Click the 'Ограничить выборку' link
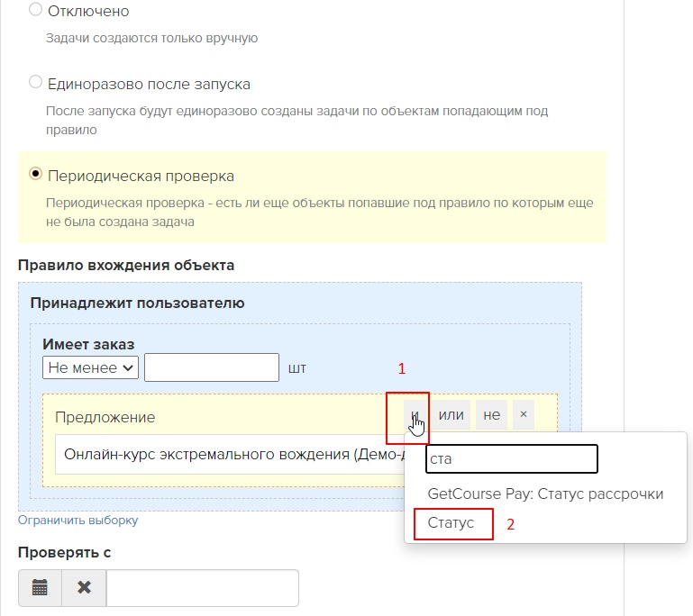 click(78, 520)
